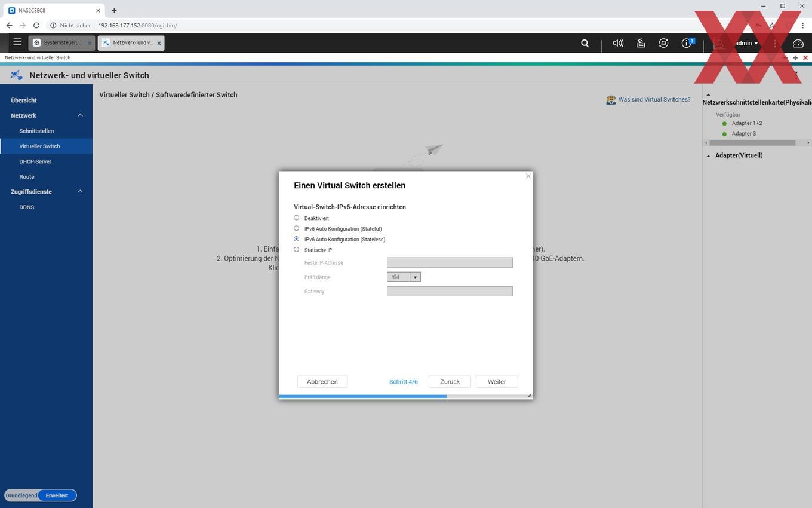
Task: Open Schnittstellen in the sidebar
Action: click(36, 131)
